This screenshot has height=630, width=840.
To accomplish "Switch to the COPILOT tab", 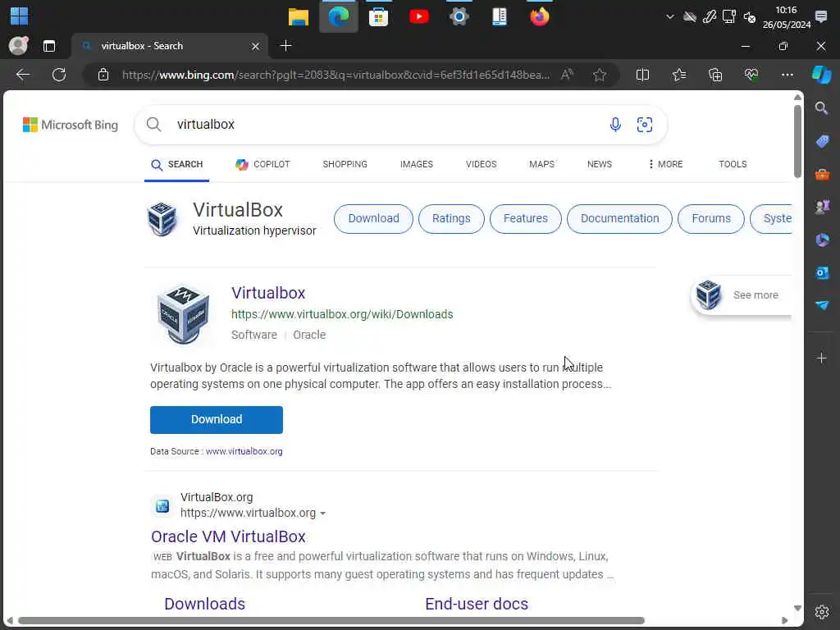I will pyautogui.click(x=262, y=164).
